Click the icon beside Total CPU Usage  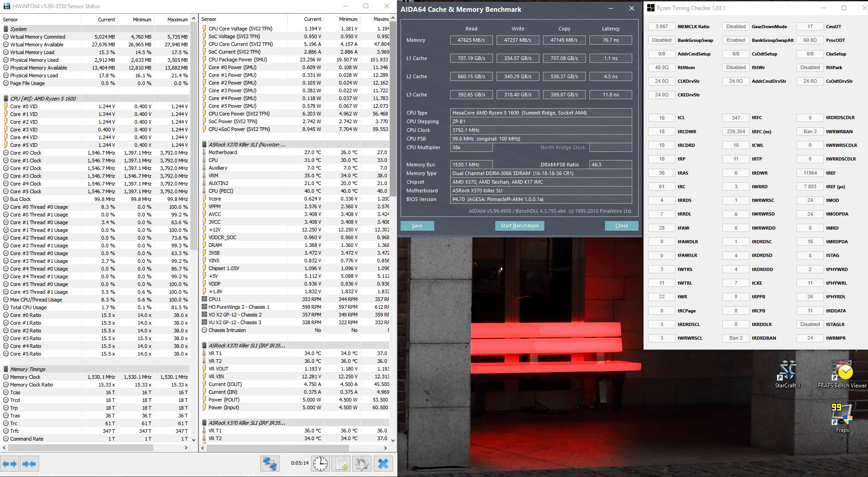pyautogui.click(x=6, y=307)
